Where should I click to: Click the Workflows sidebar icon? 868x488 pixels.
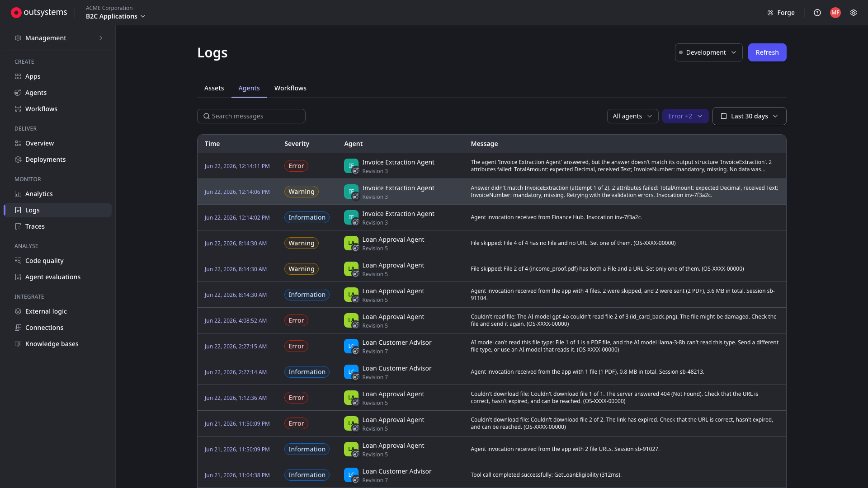(x=18, y=109)
